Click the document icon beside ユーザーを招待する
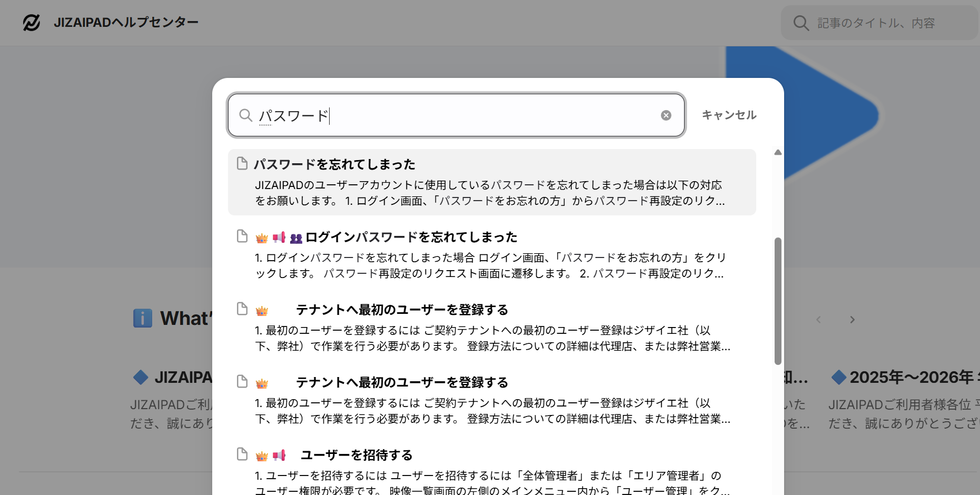980x495 pixels. pyautogui.click(x=242, y=454)
